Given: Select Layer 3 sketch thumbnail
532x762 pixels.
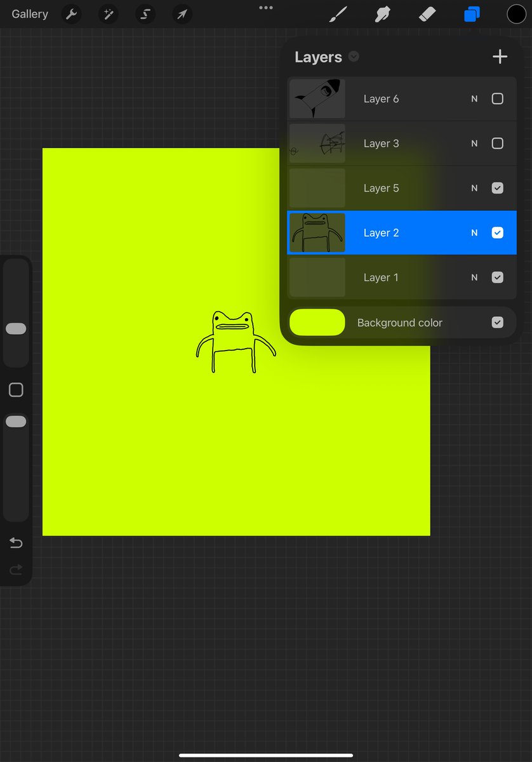Looking at the screenshot, I should pos(317,144).
